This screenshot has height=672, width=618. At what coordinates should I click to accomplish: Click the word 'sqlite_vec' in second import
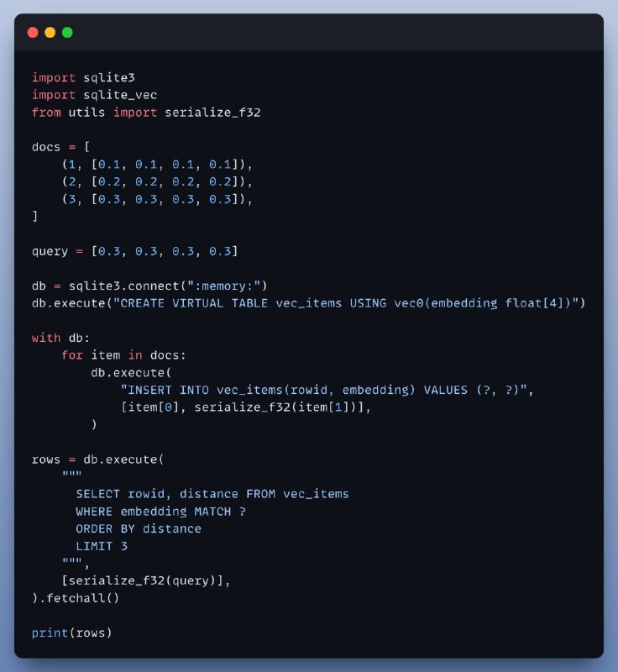pos(120,95)
